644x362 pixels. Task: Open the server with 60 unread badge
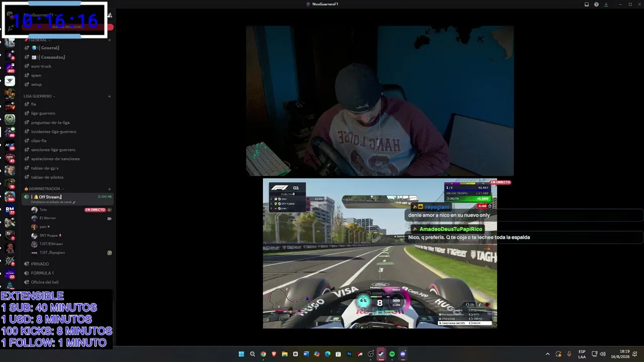10,132
